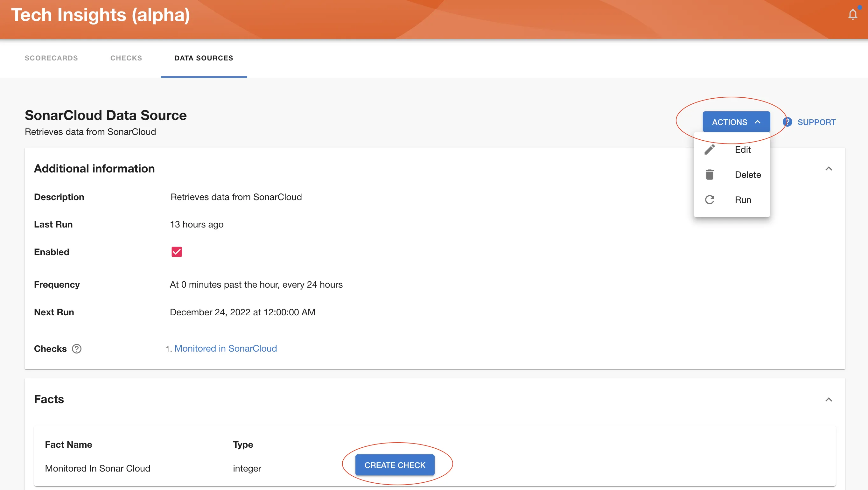Select Run in the Actions menu
The width and height of the screenshot is (868, 490).
point(743,200)
